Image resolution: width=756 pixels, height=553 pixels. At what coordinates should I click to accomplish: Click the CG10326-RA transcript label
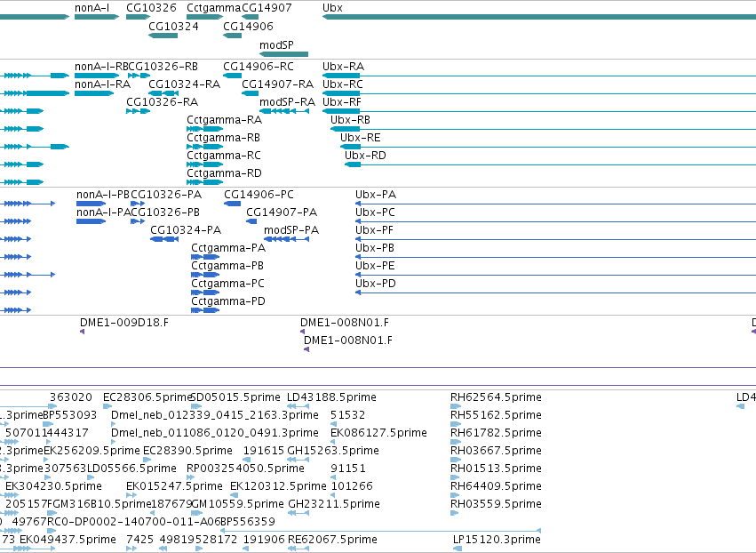point(162,102)
